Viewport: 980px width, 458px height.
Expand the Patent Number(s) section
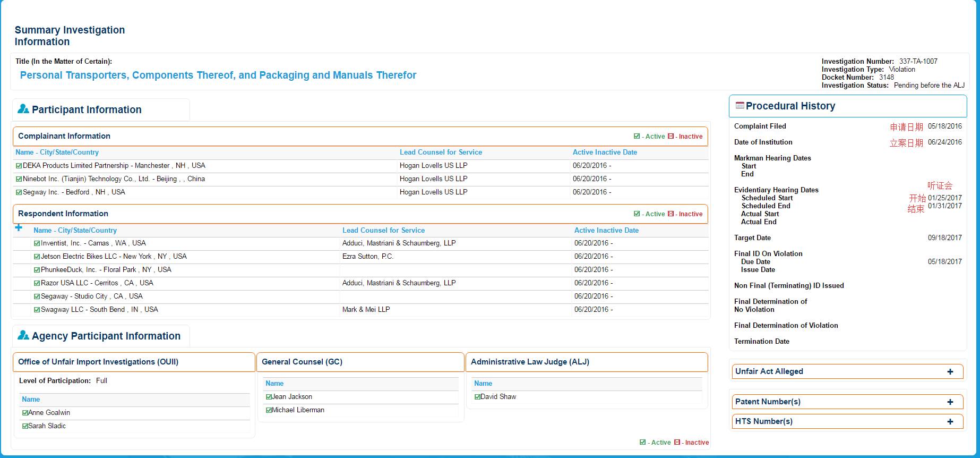(950, 402)
